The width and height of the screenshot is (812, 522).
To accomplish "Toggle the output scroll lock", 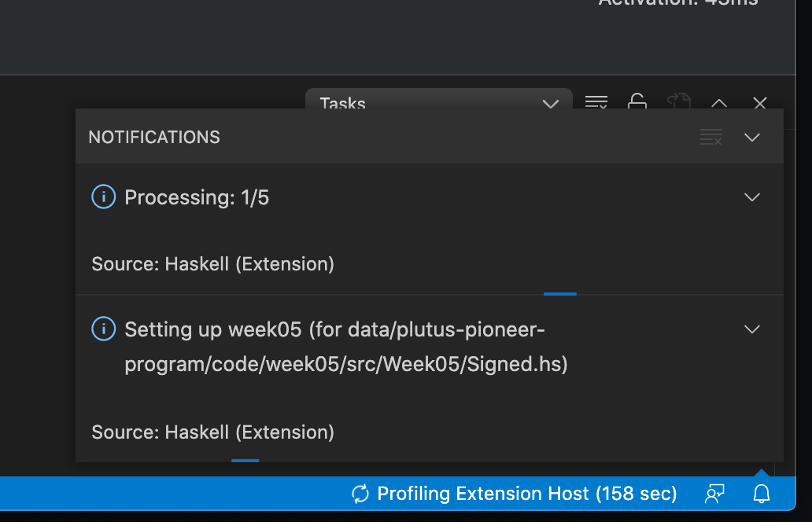I will (x=637, y=102).
